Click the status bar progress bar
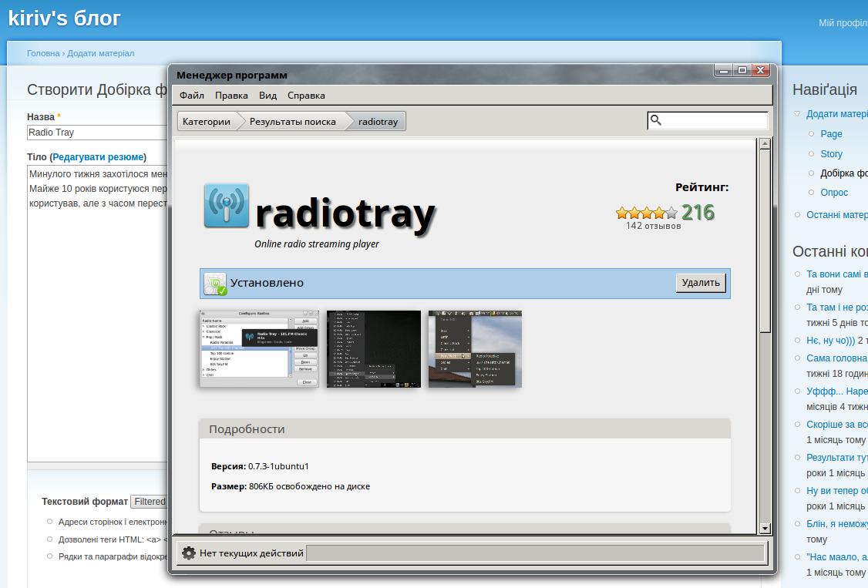This screenshot has width=868, height=588. click(x=535, y=553)
